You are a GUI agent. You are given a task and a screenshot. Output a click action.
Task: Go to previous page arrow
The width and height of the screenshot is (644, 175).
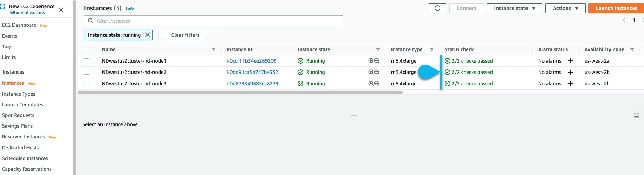coord(624,20)
